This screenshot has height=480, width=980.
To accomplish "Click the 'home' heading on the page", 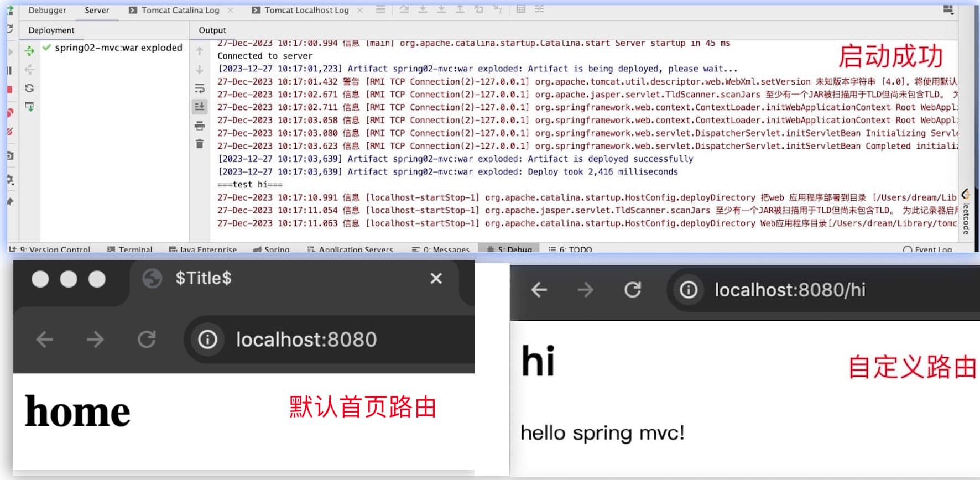I will pyautogui.click(x=77, y=411).
